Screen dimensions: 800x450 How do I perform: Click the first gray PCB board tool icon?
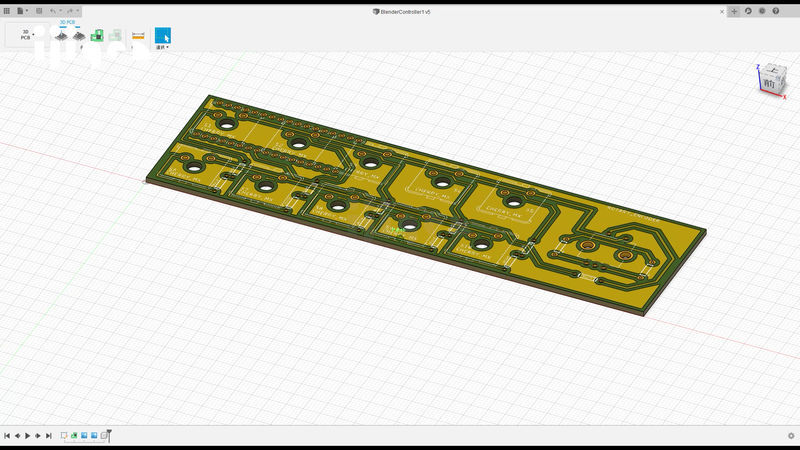(x=61, y=36)
